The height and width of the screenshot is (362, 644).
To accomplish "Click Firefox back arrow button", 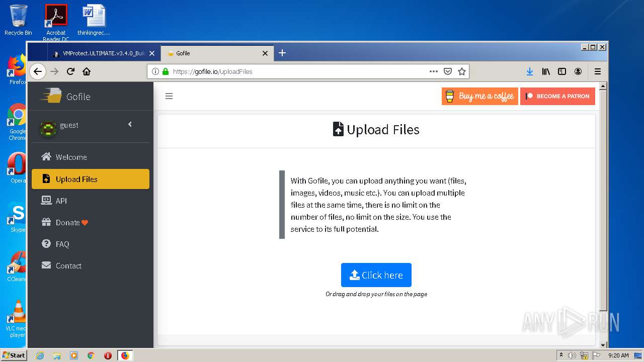I will pyautogui.click(x=38, y=71).
